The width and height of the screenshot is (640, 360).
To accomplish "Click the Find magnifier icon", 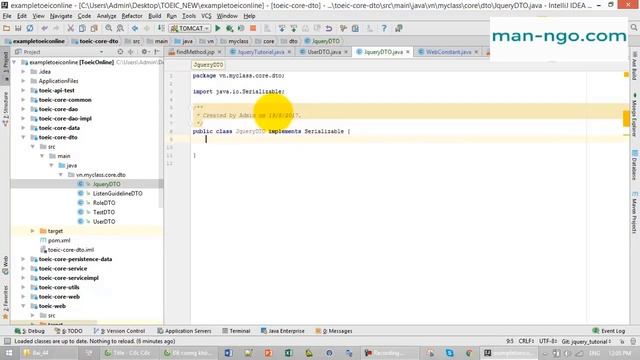I will 109,28.
